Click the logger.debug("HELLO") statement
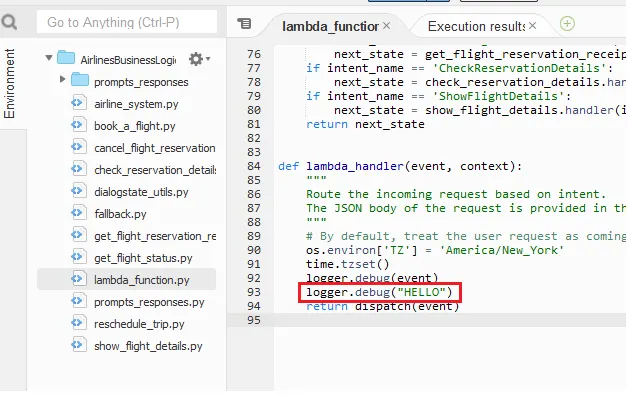The height and width of the screenshot is (395, 628). click(379, 292)
